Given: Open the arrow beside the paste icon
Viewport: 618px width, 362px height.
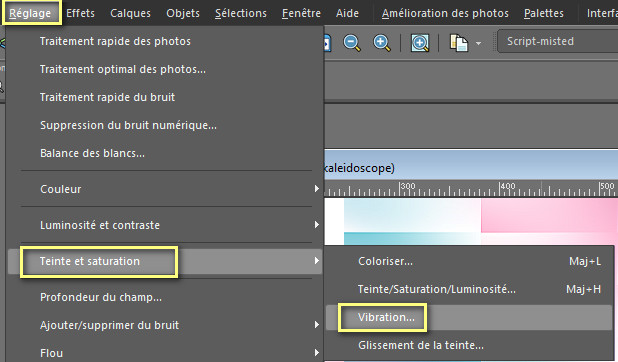Looking at the screenshot, I should [478, 43].
